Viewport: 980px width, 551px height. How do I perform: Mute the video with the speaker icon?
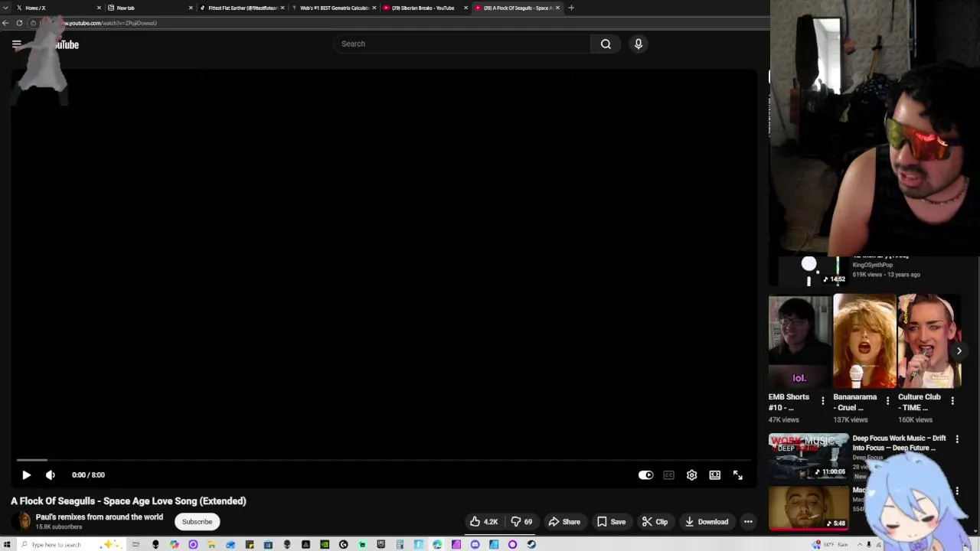(51, 475)
